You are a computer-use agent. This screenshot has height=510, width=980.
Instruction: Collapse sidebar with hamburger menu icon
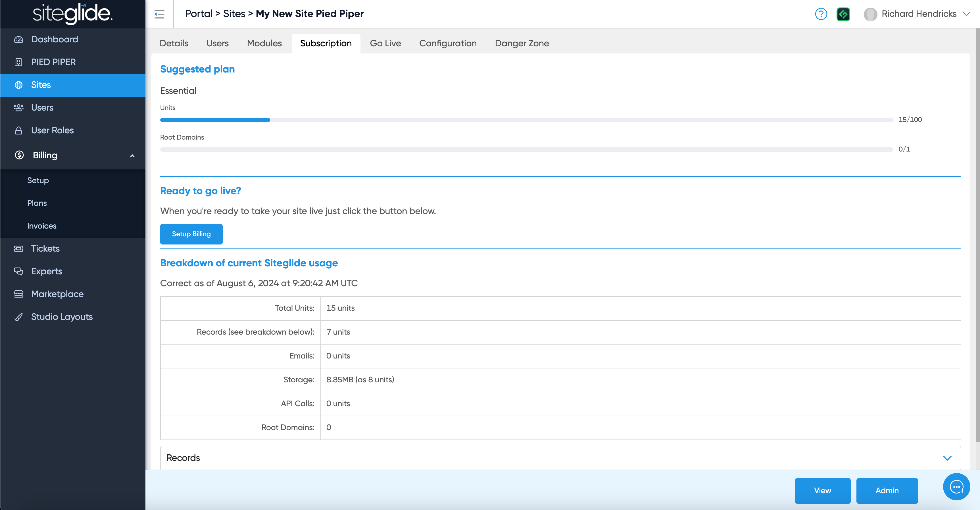pyautogui.click(x=159, y=14)
